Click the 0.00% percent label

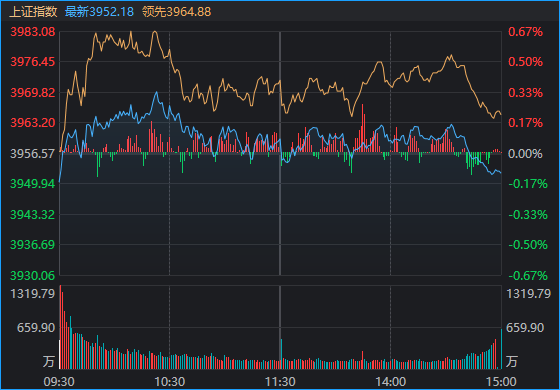[x=525, y=154]
